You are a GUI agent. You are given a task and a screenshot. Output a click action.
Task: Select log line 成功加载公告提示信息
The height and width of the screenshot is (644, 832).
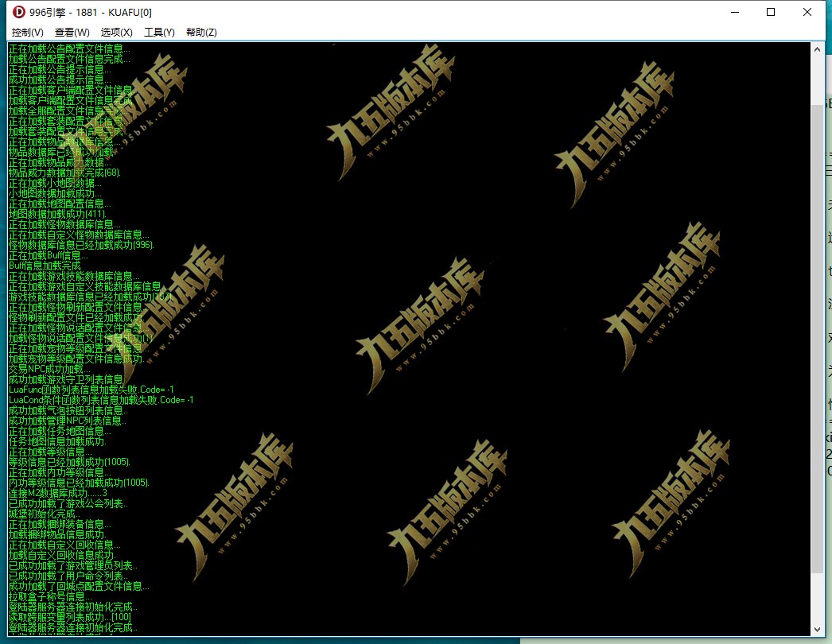pyautogui.click(x=60, y=80)
